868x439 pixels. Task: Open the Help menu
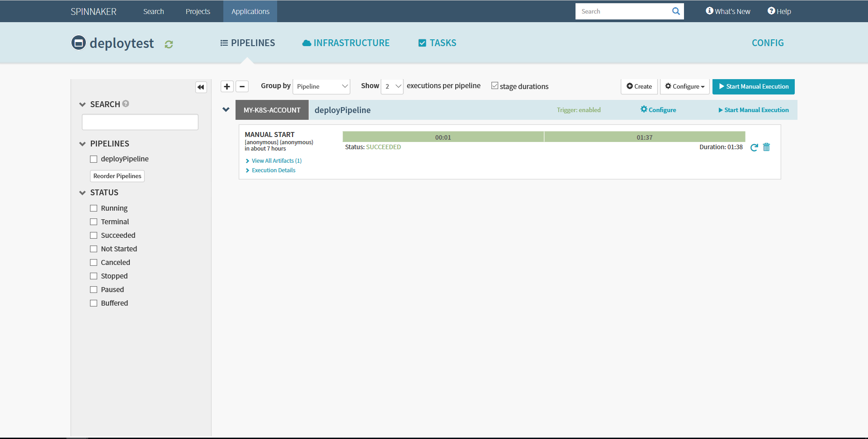click(x=779, y=11)
